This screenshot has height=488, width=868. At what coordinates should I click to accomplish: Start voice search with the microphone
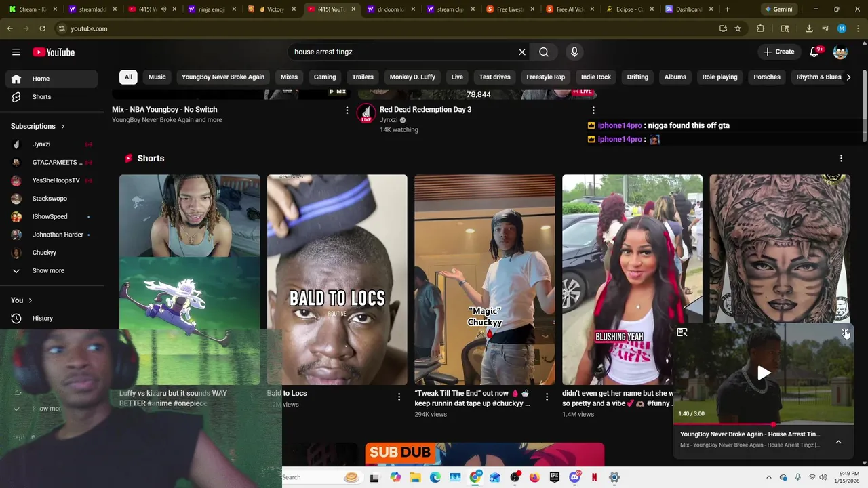click(x=574, y=52)
